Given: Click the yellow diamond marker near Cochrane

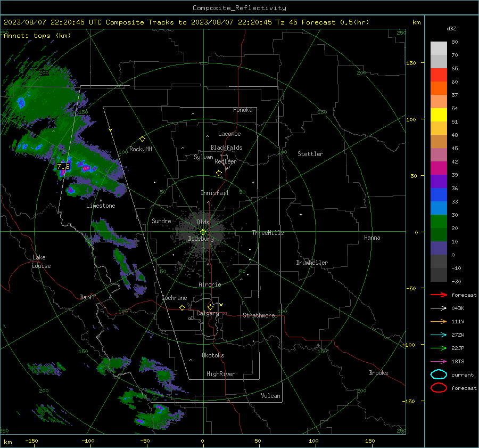Looking at the screenshot, I should [x=182, y=307].
